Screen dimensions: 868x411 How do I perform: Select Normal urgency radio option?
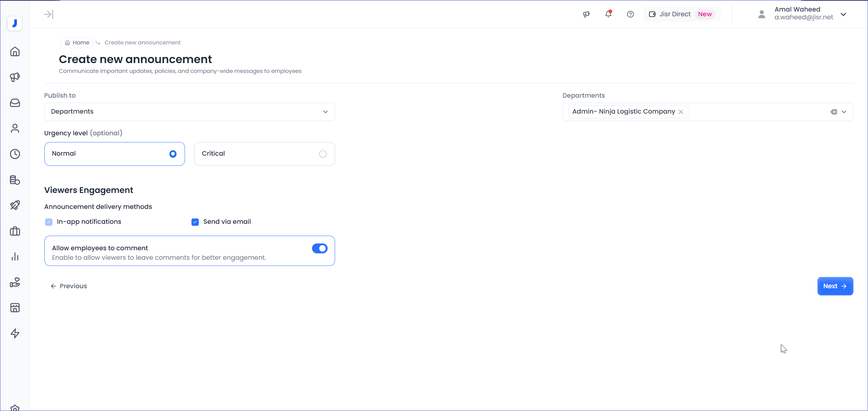[173, 154]
